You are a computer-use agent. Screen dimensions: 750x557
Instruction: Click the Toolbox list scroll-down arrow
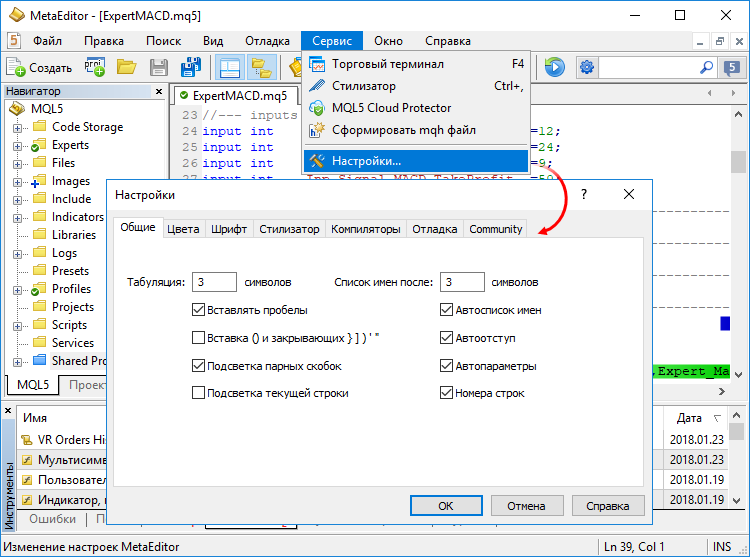pos(737,501)
